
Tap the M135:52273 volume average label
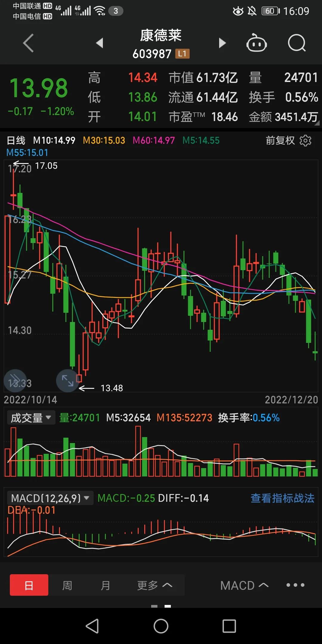[184, 418]
